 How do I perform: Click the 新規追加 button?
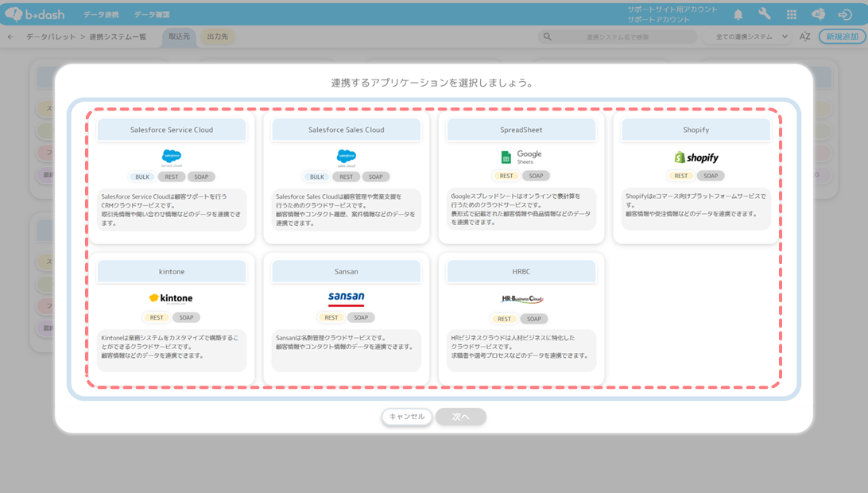click(842, 37)
